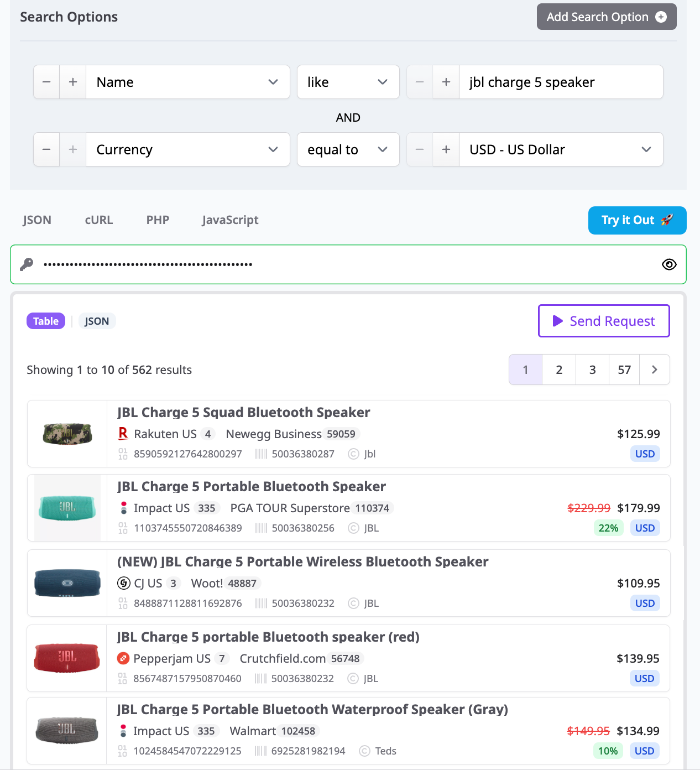Screen dimensions: 700x770
Task: Open the red JBL Charge 5 thumbnail
Action: 67,658
